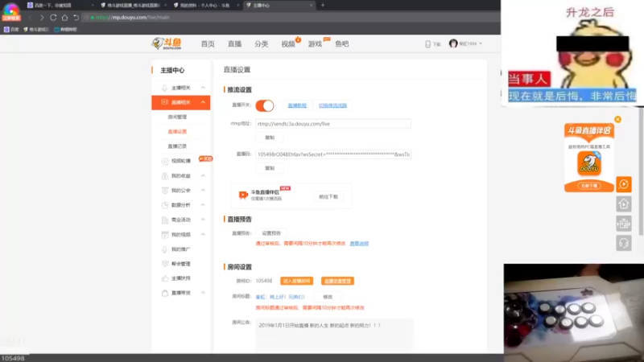This screenshot has width=644, height=362.
Task: Select 直播设置 submenu item
Action: 177,132
